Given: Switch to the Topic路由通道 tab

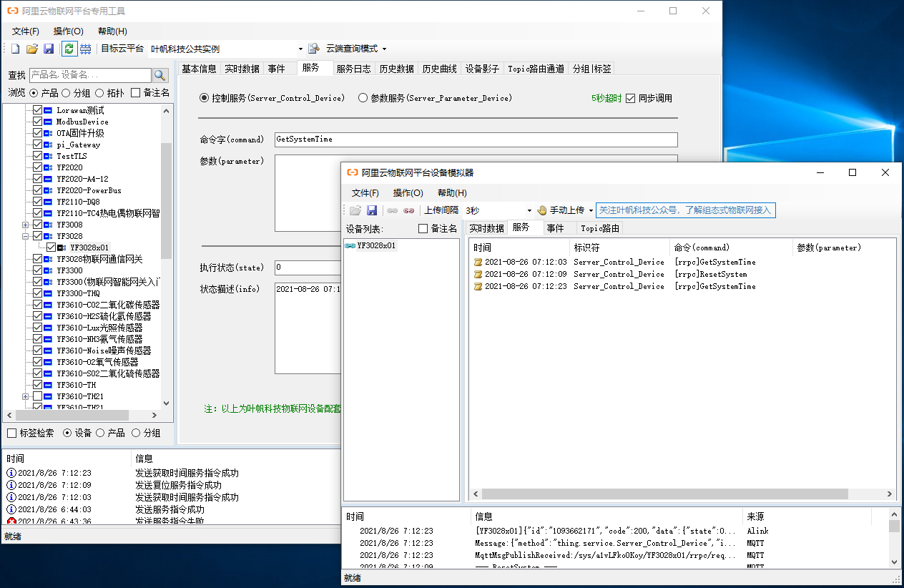Looking at the screenshot, I should pos(536,69).
